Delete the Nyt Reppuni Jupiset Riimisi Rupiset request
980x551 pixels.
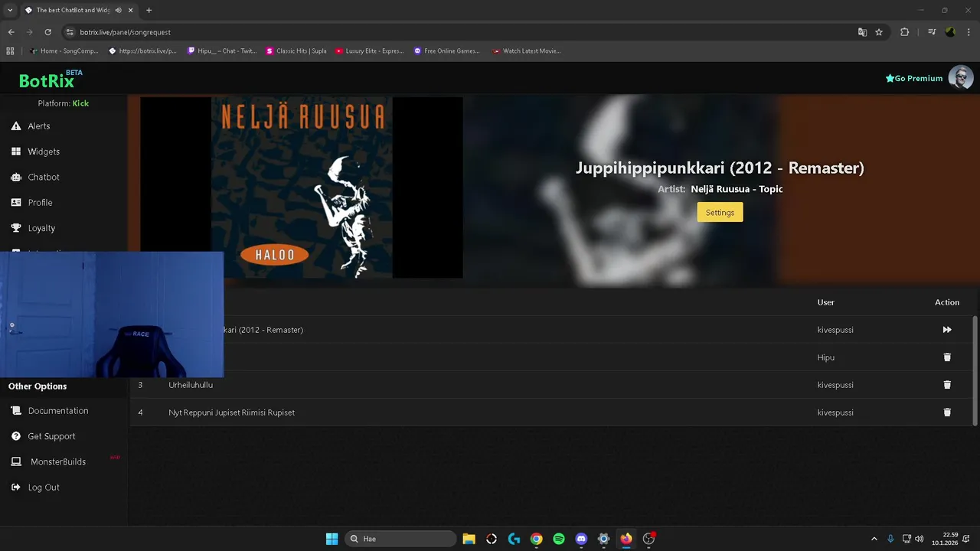click(947, 412)
